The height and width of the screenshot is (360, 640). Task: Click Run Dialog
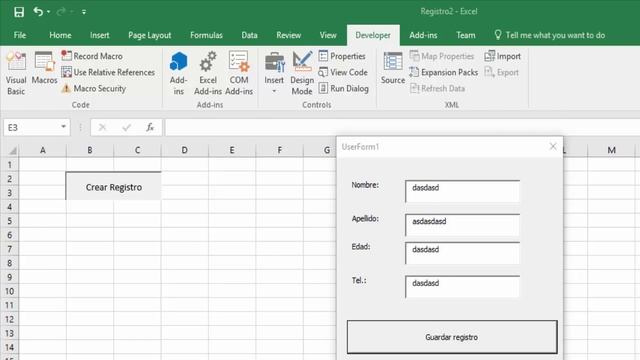tap(344, 88)
